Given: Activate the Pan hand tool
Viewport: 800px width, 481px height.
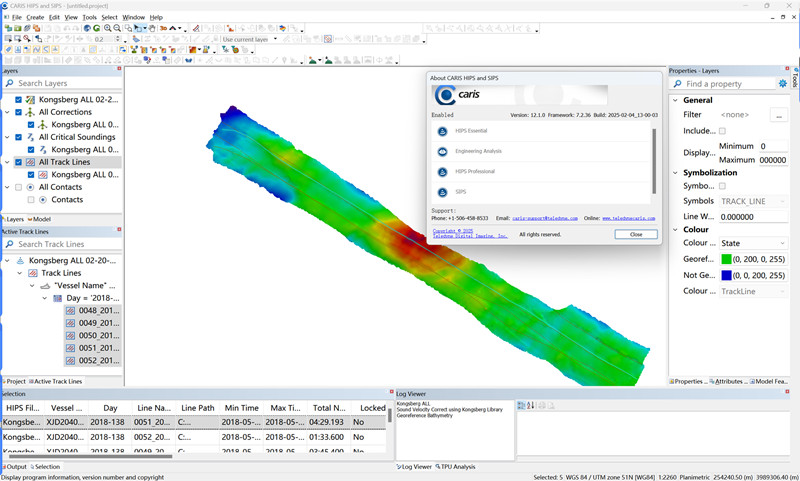Looking at the screenshot, I should click(x=152, y=28).
